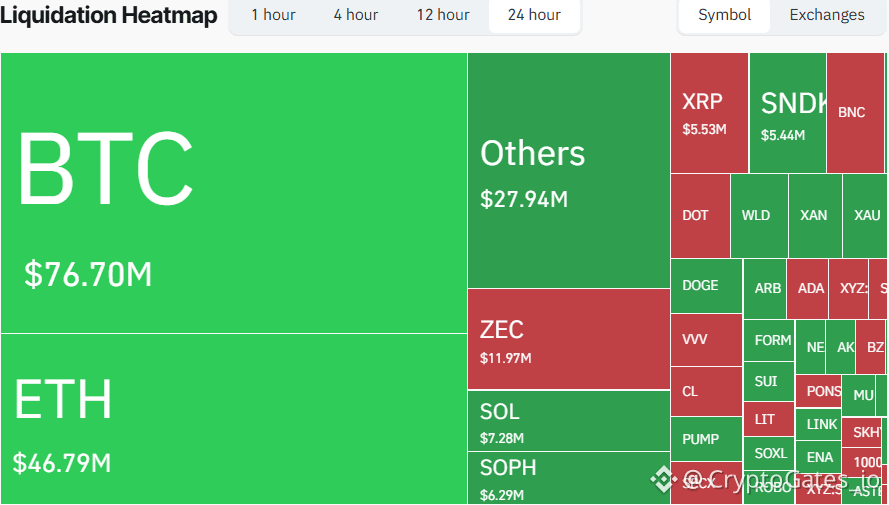This screenshot has height=505, width=889.
Task: Select the green PUMP tile
Action: [706, 439]
